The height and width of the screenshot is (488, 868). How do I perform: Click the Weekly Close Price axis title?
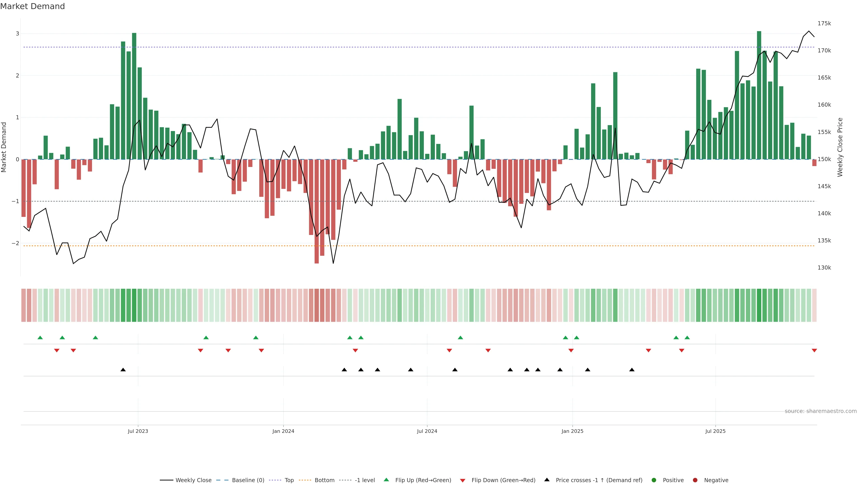pyautogui.click(x=840, y=147)
